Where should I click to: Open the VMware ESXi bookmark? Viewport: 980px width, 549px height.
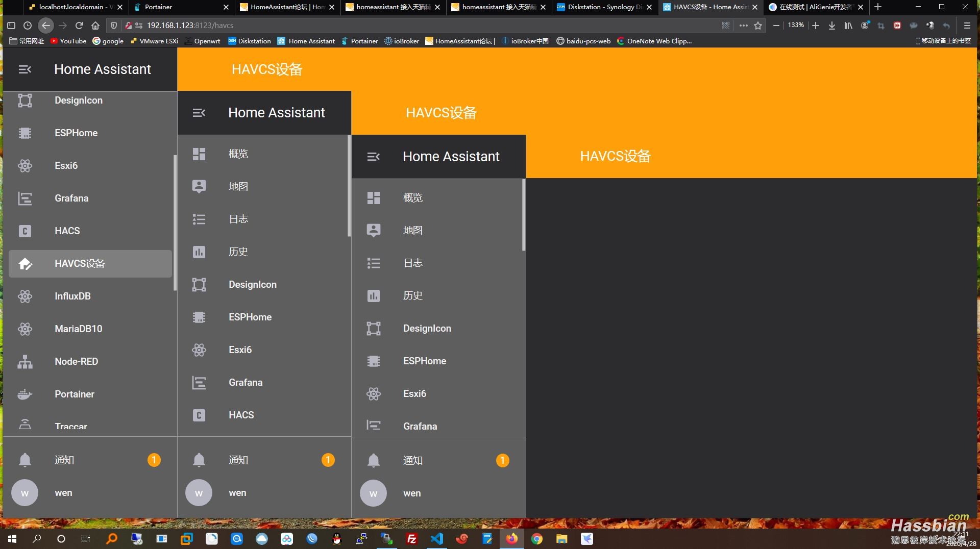[154, 41]
